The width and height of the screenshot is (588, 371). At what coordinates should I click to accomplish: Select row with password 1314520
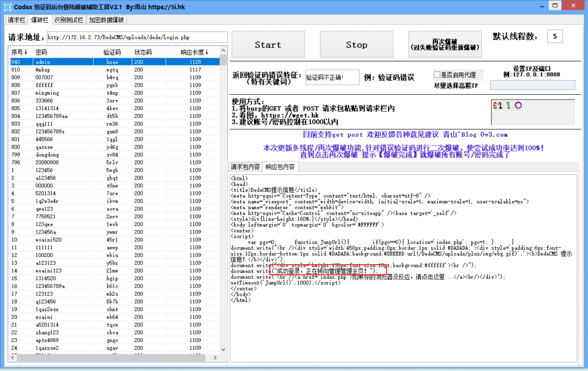pos(115,278)
